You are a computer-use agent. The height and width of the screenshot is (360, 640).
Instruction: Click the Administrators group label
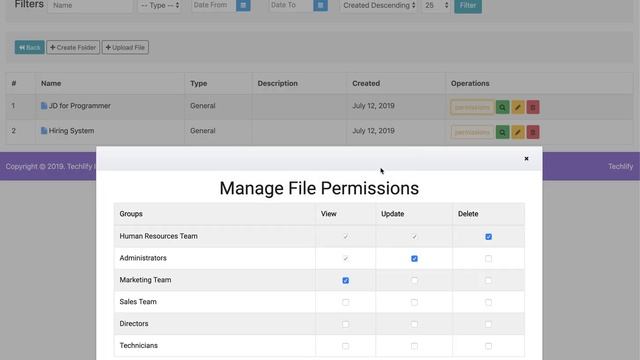coord(143,258)
